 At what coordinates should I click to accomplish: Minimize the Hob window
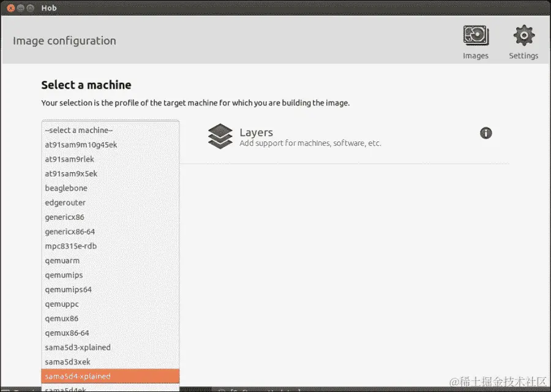point(20,8)
